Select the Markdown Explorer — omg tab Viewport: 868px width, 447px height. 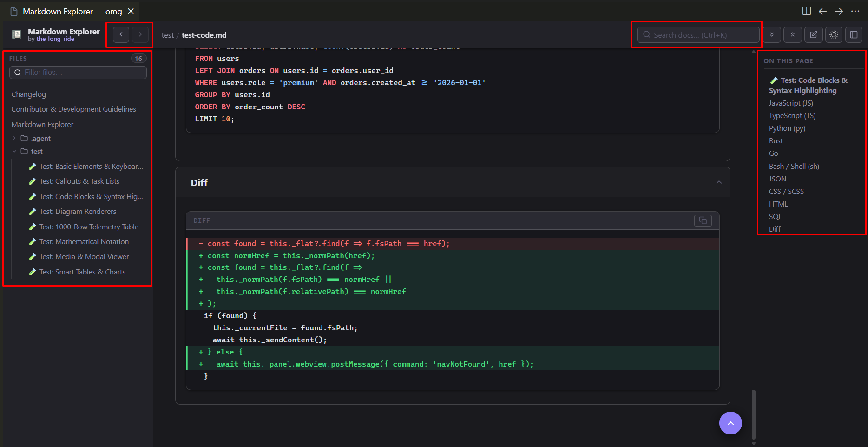point(72,12)
